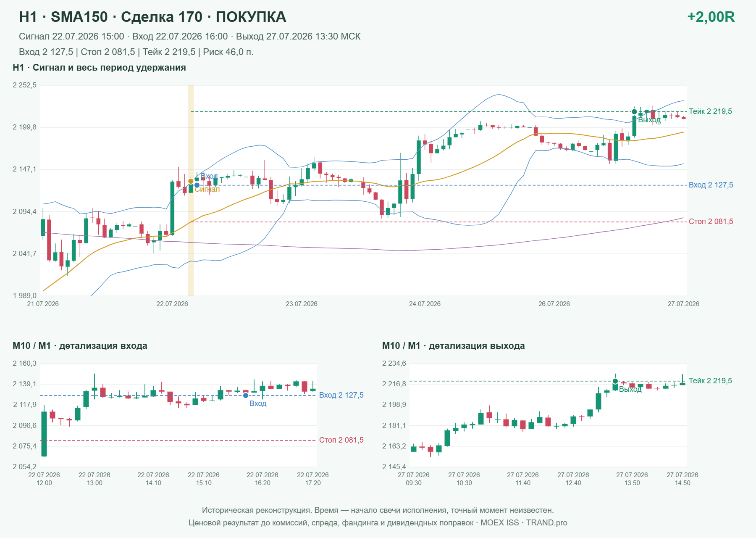This screenshot has height=538, width=756.
Task: Click the title 'H1 · SMA150 · Сделка 170 · ПОКУПКА'
Action: [152, 17]
